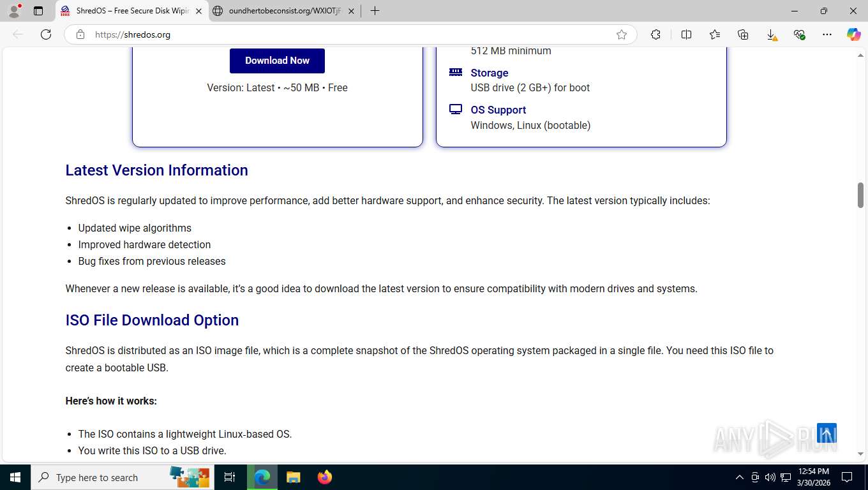Click the Storage heading

pyautogui.click(x=490, y=73)
